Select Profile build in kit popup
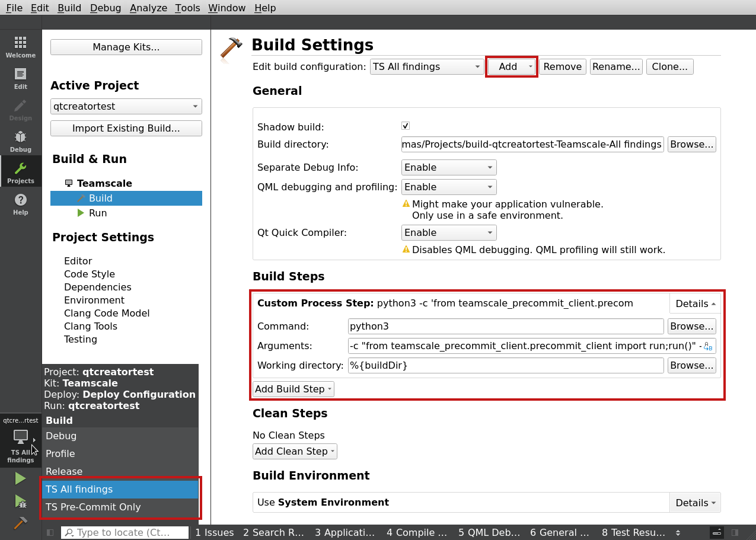The width and height of the screenshot is (756, 540). point(120,453)
